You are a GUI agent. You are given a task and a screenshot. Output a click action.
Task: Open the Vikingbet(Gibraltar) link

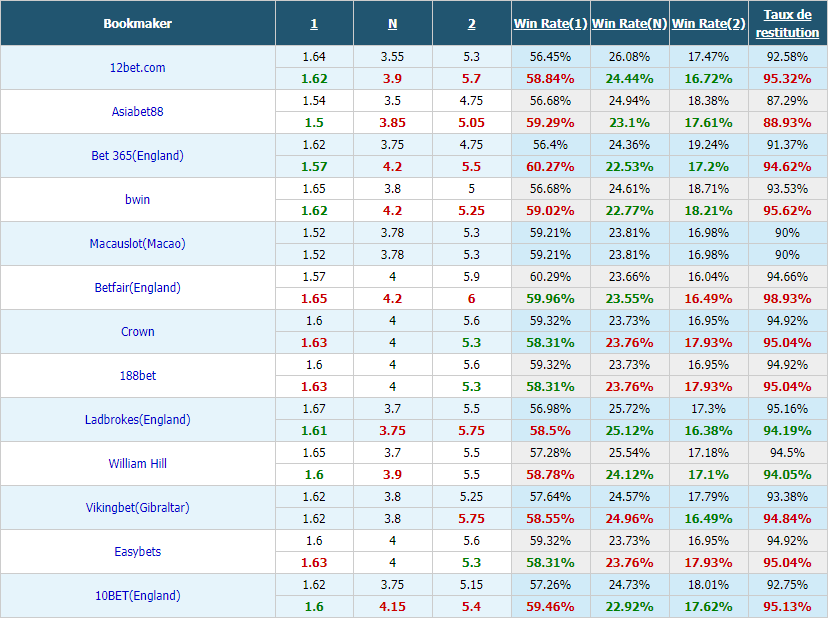point(137,508)
